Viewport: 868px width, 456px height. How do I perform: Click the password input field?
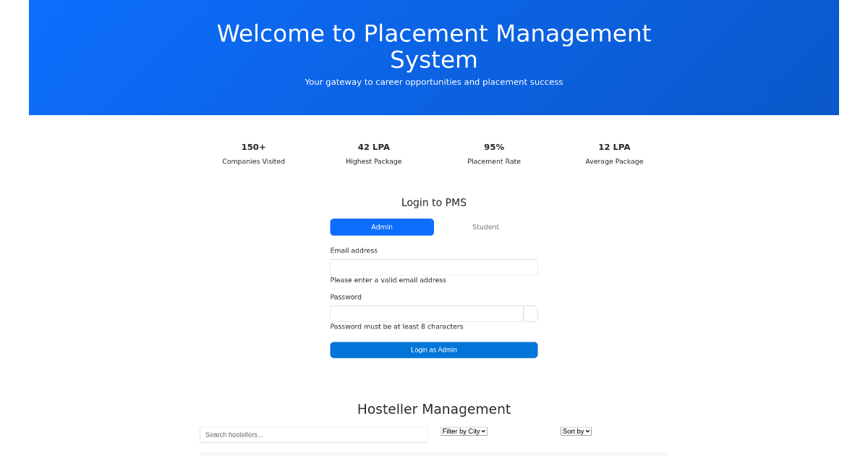coord(426,313)
